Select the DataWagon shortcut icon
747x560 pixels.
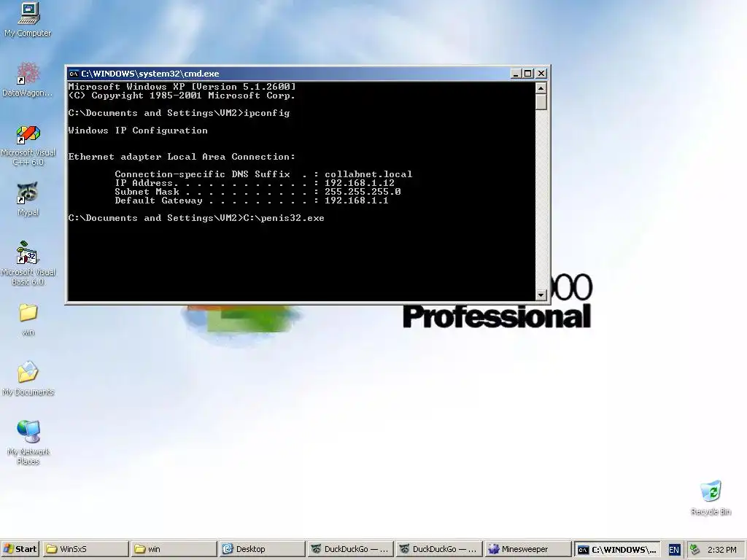28,79
